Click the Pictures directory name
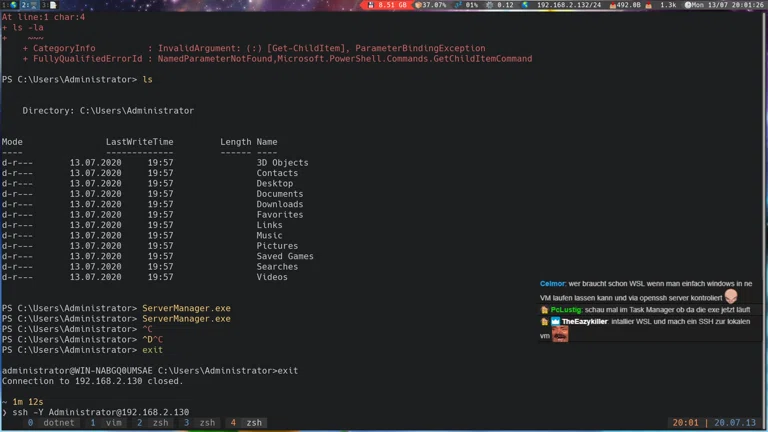The height and width of the screenshot is (432, 768). [x=277, y=246]
